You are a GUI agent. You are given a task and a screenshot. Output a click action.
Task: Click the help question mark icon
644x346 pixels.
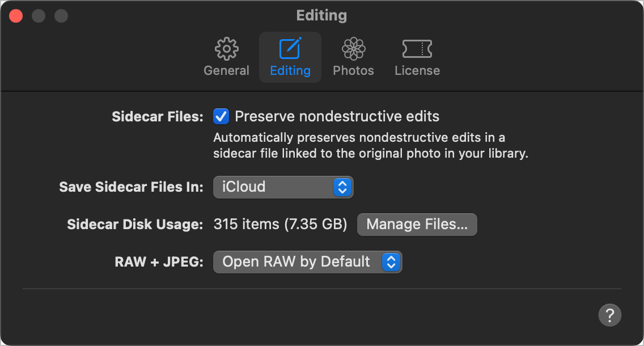(609, 315)
